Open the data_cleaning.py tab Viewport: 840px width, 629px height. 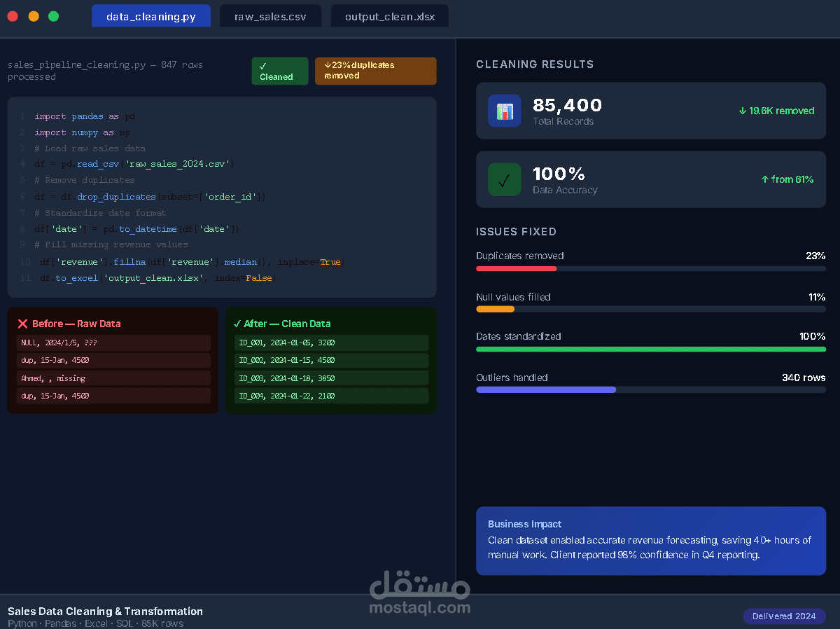(x=151, y=16)
